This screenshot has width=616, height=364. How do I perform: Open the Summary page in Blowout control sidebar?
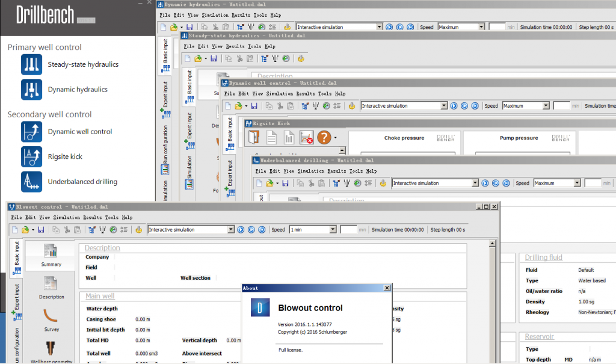coord(51,256)
